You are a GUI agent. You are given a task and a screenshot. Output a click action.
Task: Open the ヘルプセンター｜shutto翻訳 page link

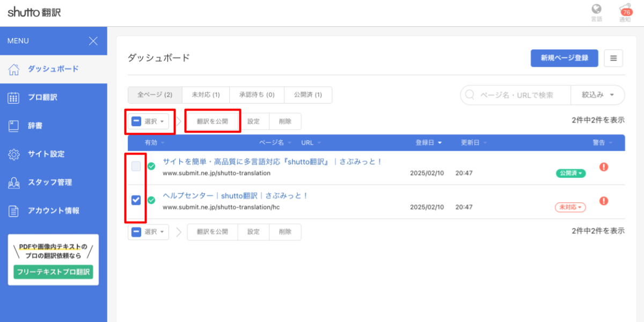click(236, 196)
